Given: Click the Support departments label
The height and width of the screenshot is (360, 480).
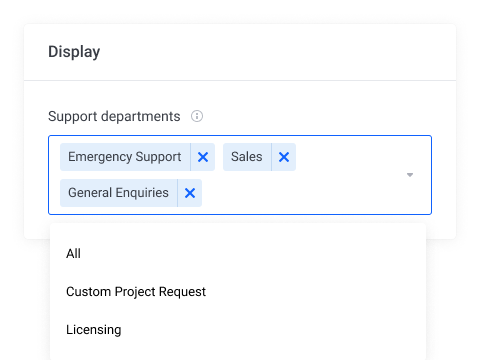Looking at the screenshot, I should pos(114,117).
